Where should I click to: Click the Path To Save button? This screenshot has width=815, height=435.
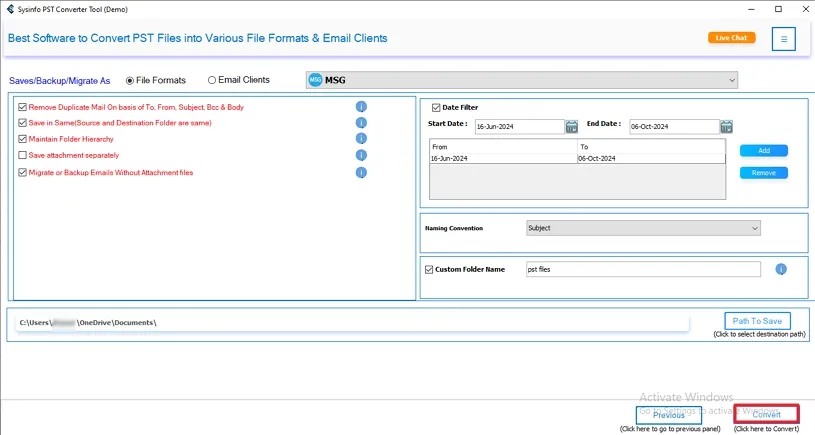click(x=757, y=321)
